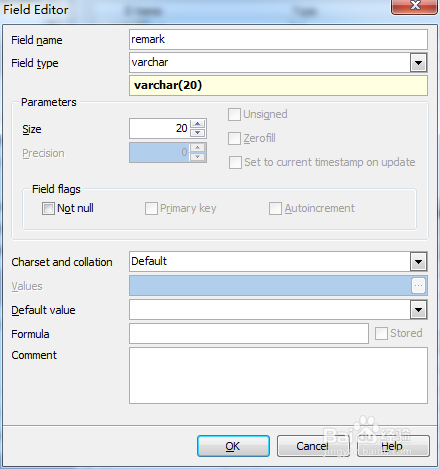This screenshot has height=469, width=440.
Task: Toggle the Primary key checkbox
Action: (151, 209)
